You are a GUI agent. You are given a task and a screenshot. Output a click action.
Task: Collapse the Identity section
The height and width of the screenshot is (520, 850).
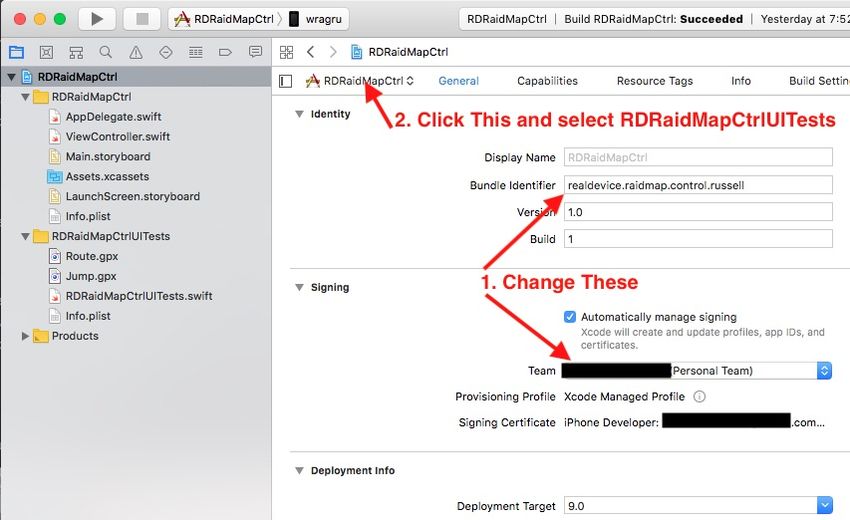[x=299, y=114]
